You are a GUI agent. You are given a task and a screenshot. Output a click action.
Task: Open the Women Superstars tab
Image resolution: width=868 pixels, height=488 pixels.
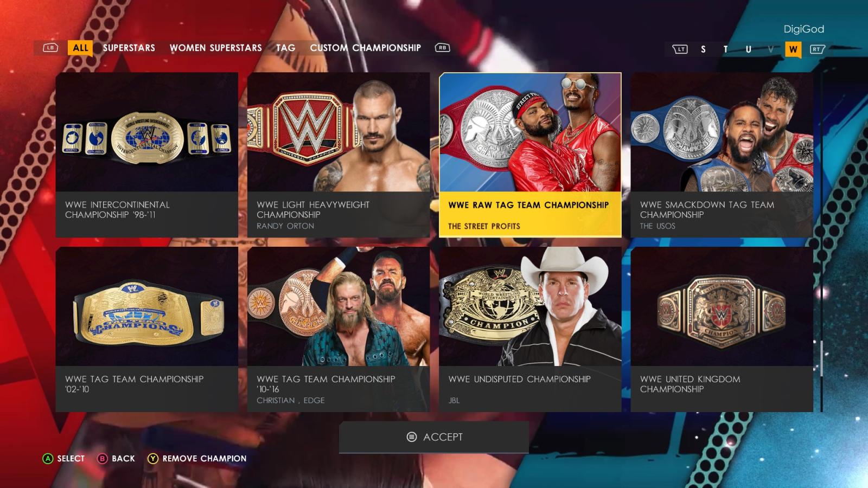(x=216, y=48)
